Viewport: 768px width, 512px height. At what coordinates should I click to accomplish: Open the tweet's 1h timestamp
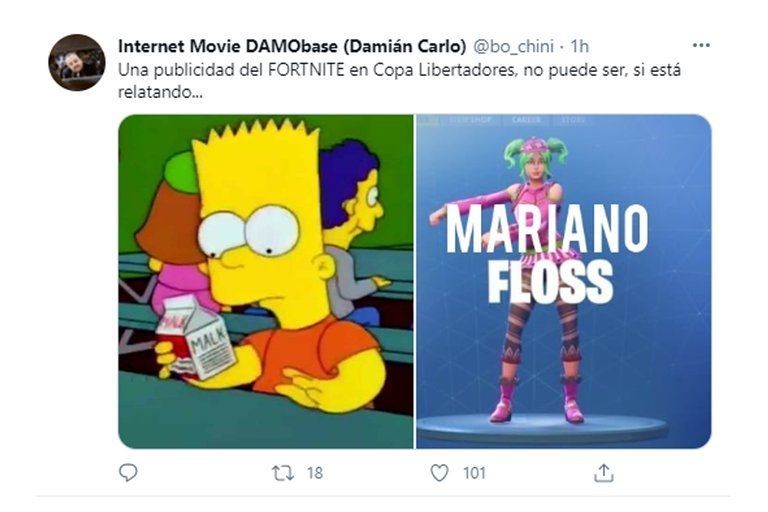click(x=580, y=46)
